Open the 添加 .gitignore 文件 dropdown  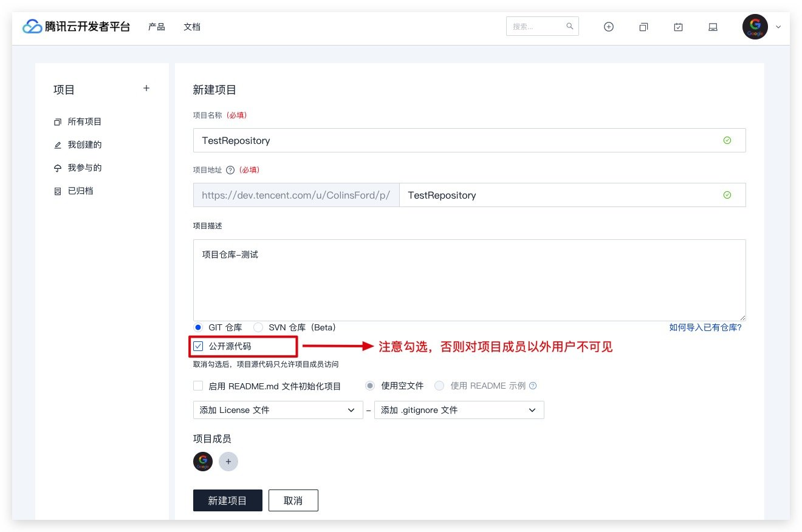coord(459,410)
